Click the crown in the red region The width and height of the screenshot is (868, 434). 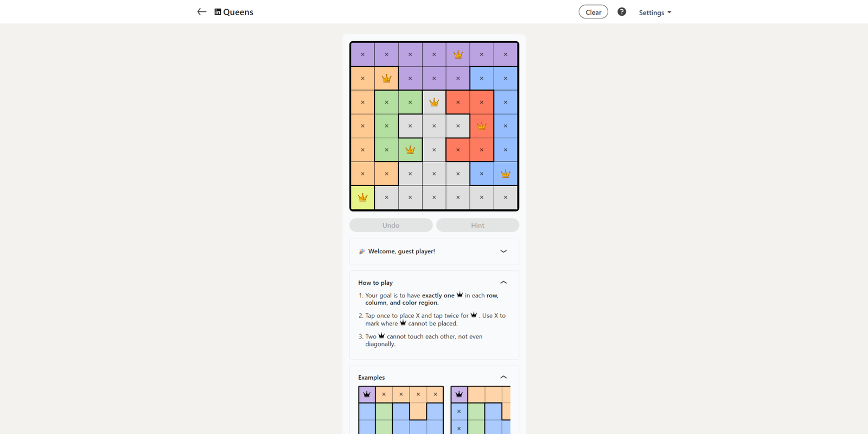click(x=482, y=126)
